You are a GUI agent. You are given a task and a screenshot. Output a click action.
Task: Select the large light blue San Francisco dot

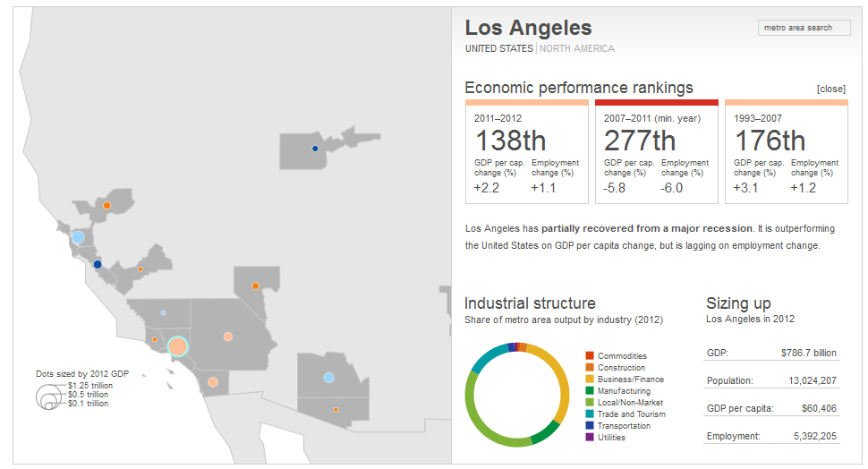[x=78, y=237]
